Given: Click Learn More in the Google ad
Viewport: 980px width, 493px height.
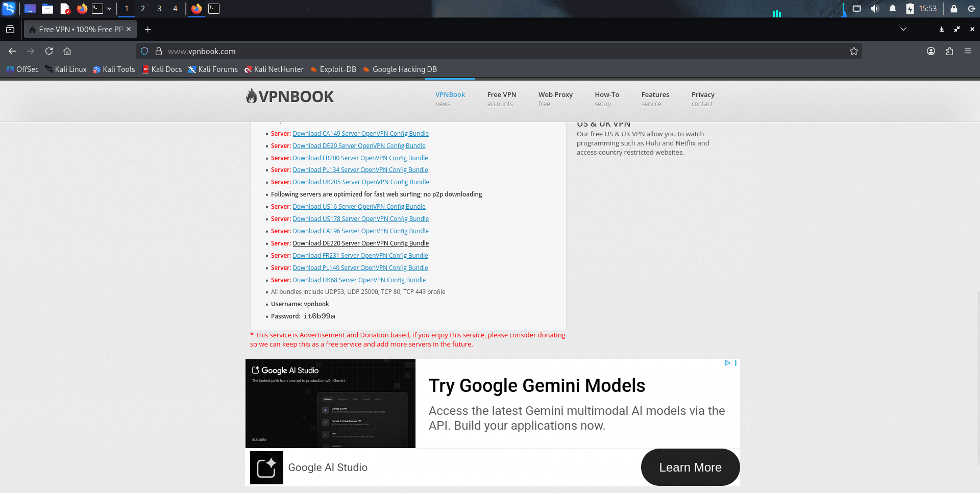Looking at the screenshot, I should coord(690,467).
